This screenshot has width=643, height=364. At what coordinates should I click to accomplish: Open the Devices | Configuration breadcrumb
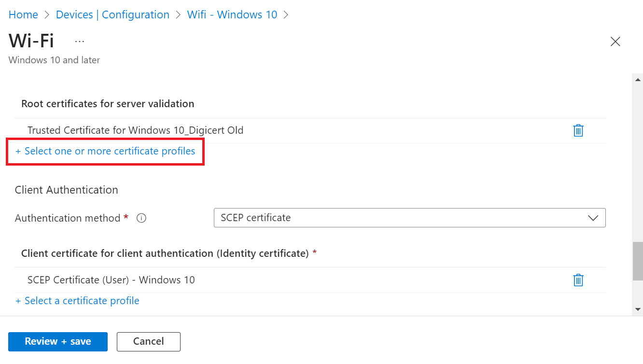(x=112, y=14)
